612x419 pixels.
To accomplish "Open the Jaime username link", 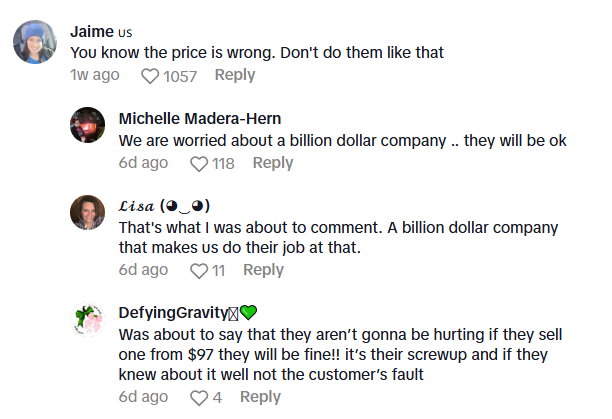I will (x=91, y=30).
